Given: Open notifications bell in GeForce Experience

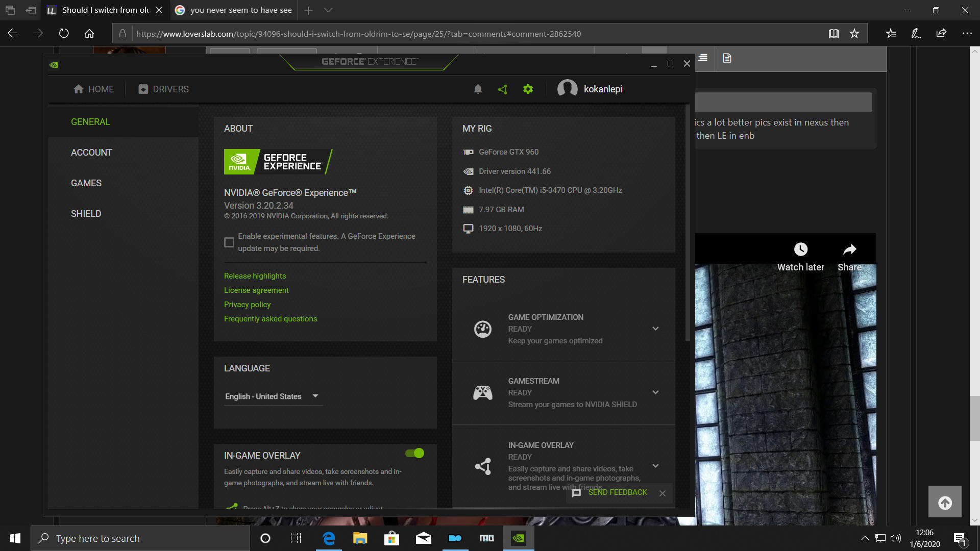Looking at the screenshot, I should pyautogui.click(x=478, y=89).
